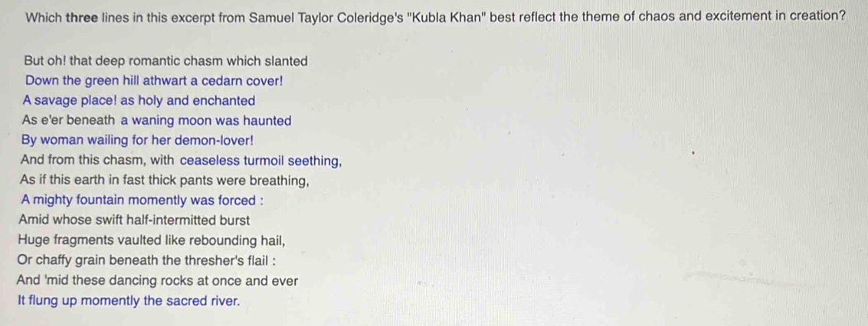Click the bold word 'three' in the question
Viewport: 868px width, 326px height.
[x=82, y=16]
